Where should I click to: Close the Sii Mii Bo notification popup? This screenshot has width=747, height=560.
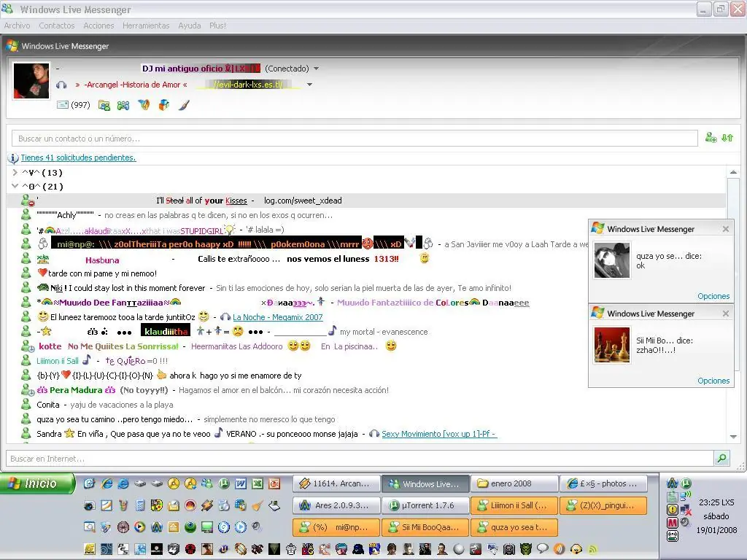[x=726, y=314]
